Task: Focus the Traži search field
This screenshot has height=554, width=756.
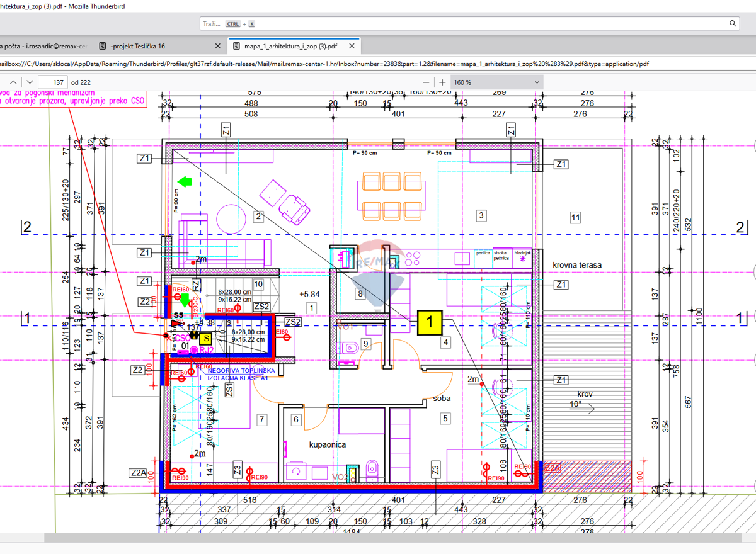Action: pyautogui.click(x=469, y=23)
